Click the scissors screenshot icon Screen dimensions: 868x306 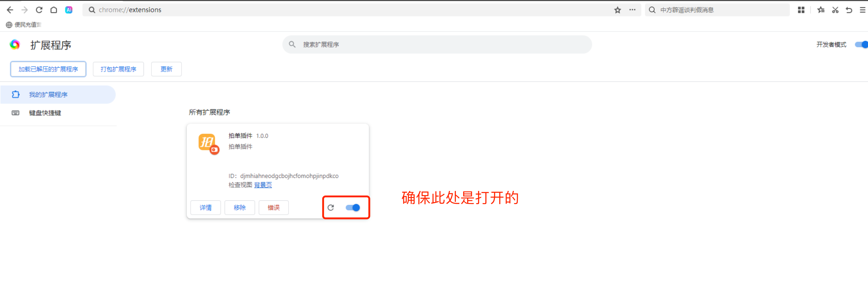(835, 10)
